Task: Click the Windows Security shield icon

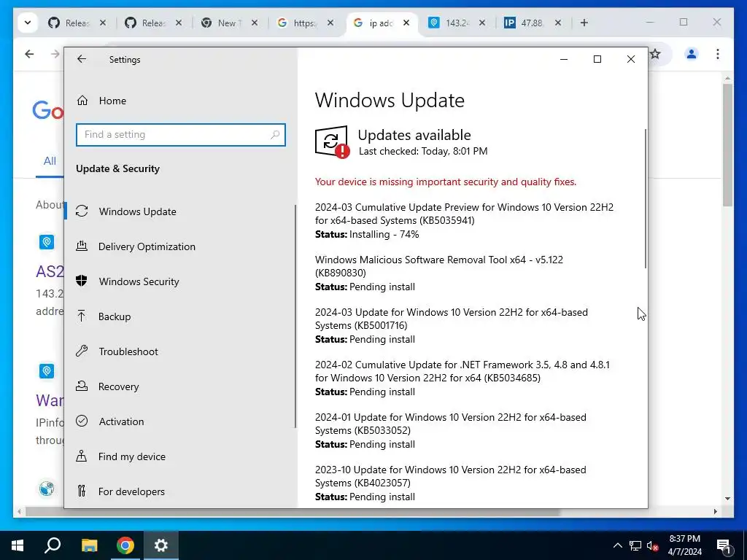Action: 82,281
